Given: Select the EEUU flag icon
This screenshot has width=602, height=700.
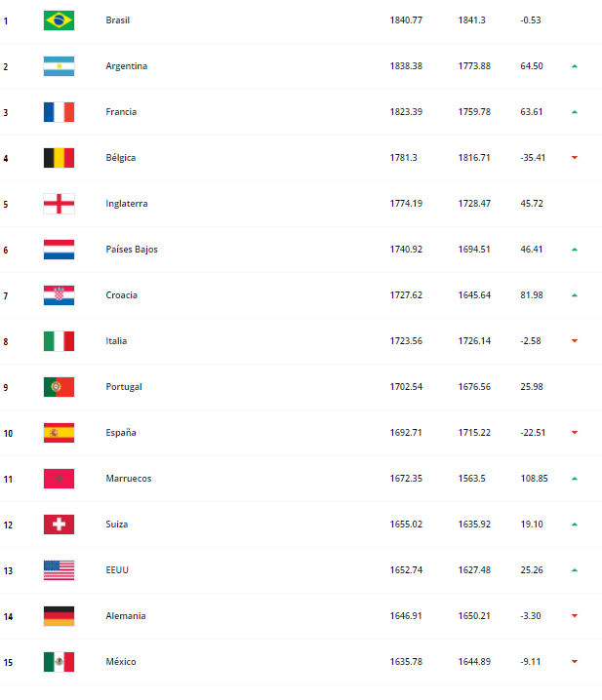Looking at the screenshot, I should (59, 570).
